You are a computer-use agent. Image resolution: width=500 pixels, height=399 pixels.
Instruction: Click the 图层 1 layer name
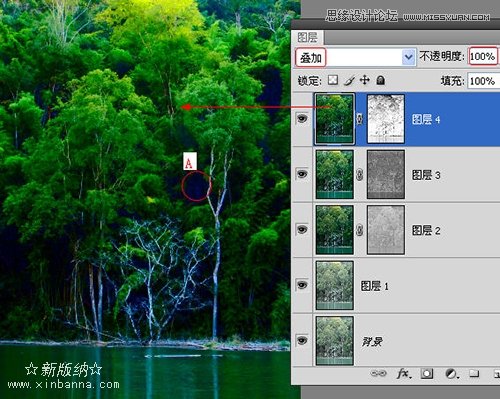(375, 286)
